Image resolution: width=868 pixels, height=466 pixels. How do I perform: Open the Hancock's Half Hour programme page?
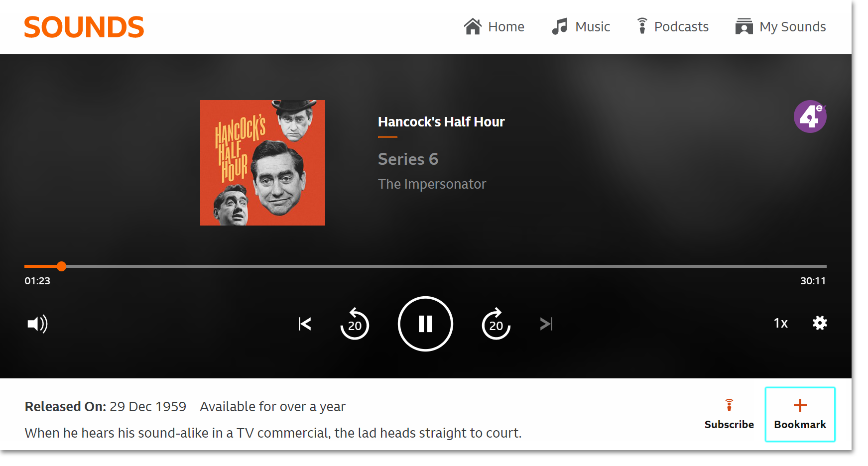pos(441,121)
